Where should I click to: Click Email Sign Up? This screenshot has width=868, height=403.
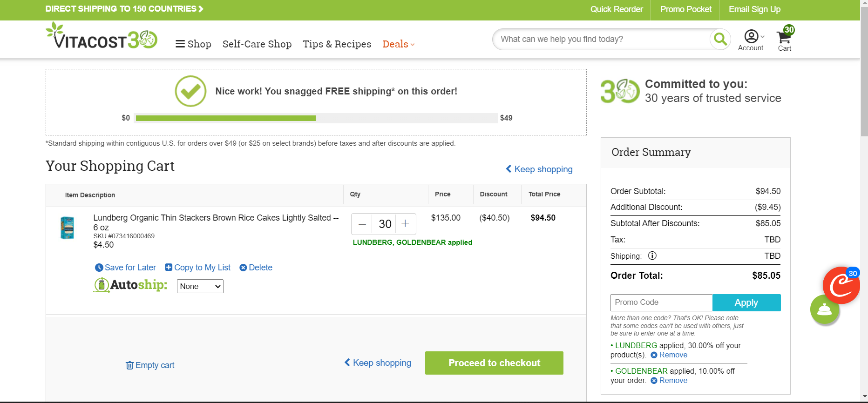click(754, 9)
